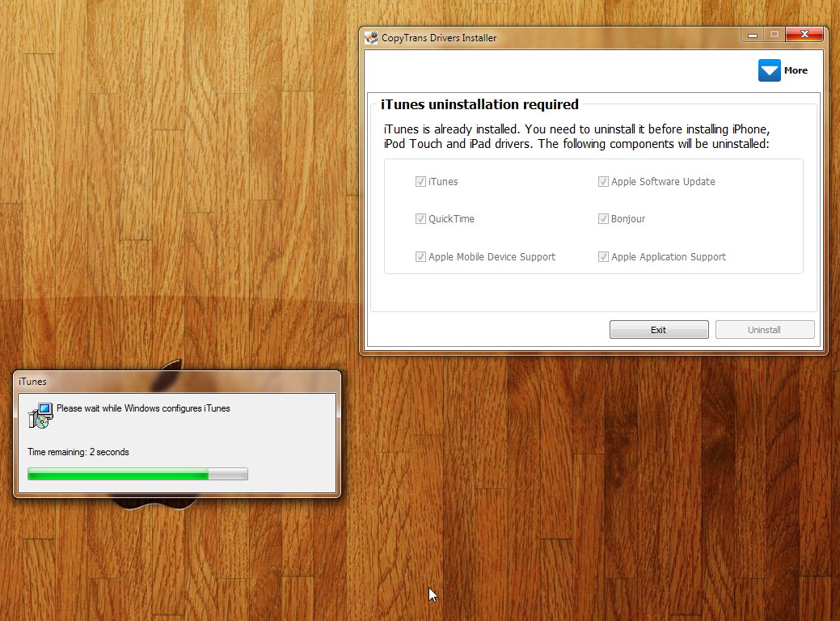Toggle the QuickTime checkbox

[420, 218]
